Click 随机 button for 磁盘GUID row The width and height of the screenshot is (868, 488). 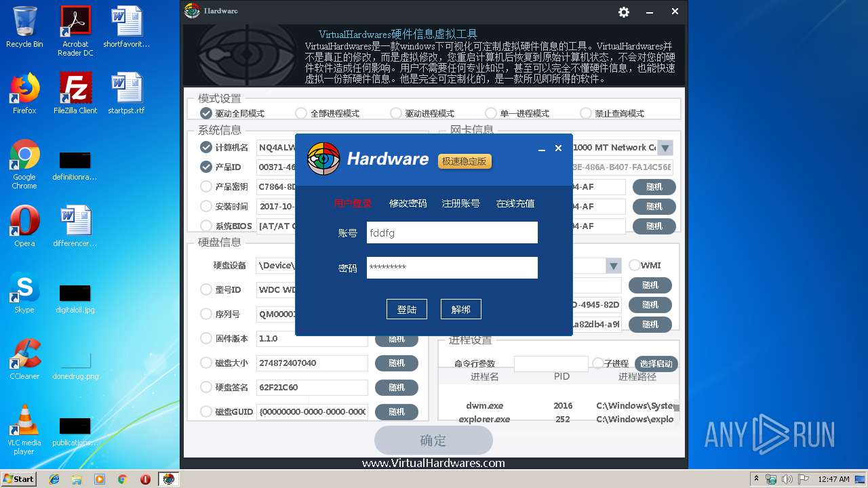tap(397, 411)
